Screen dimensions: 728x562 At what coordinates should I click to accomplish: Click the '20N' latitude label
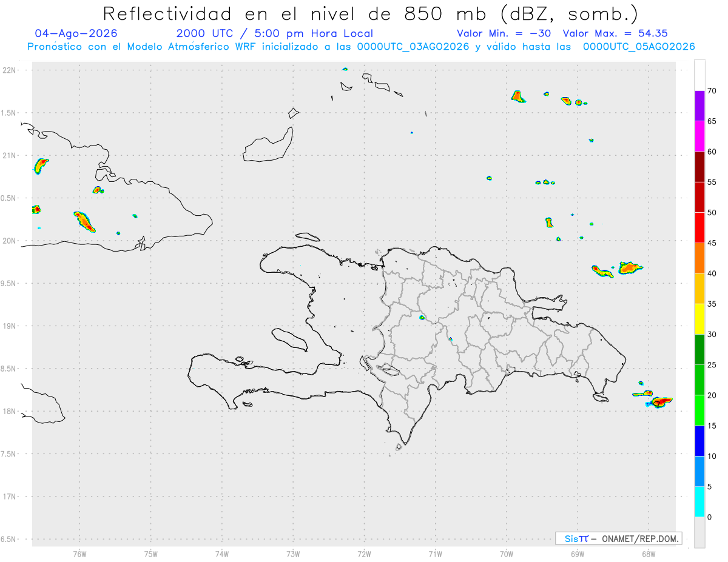pos(10,241)
